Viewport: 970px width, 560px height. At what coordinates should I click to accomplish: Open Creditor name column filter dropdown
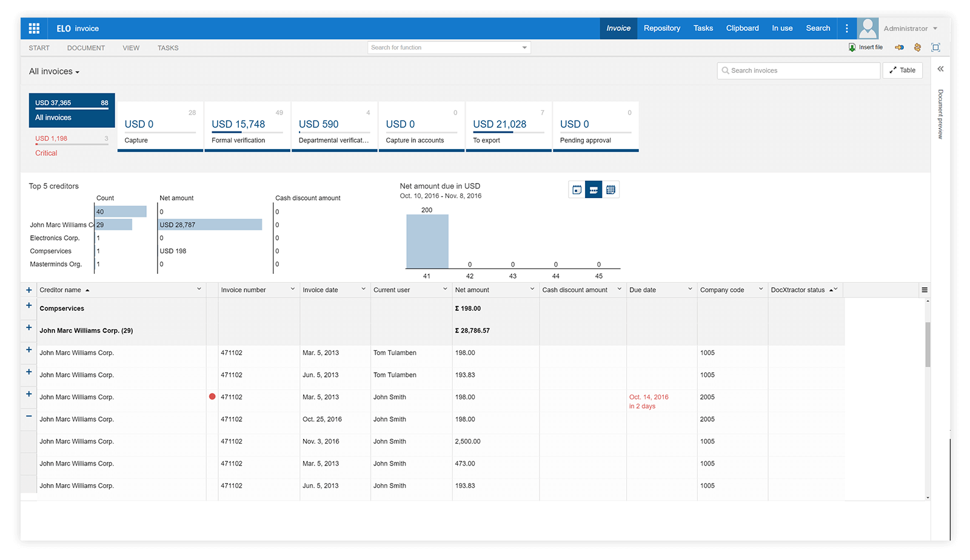tap(199, 289)
